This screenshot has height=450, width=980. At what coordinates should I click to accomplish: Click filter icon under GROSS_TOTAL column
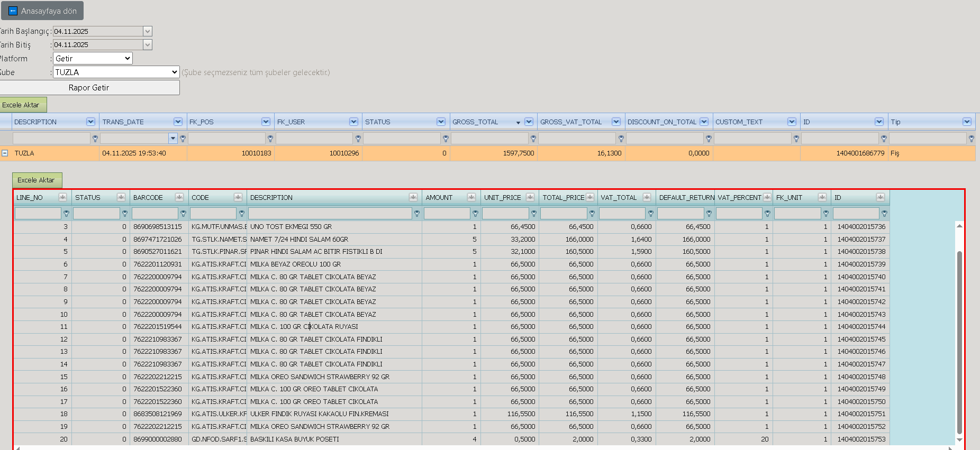[533, 139]
